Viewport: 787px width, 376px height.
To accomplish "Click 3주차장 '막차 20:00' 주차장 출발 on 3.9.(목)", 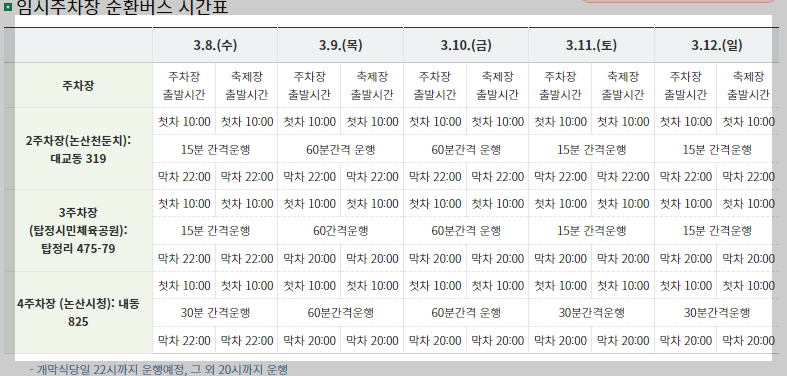I will [x=309, y=259].
